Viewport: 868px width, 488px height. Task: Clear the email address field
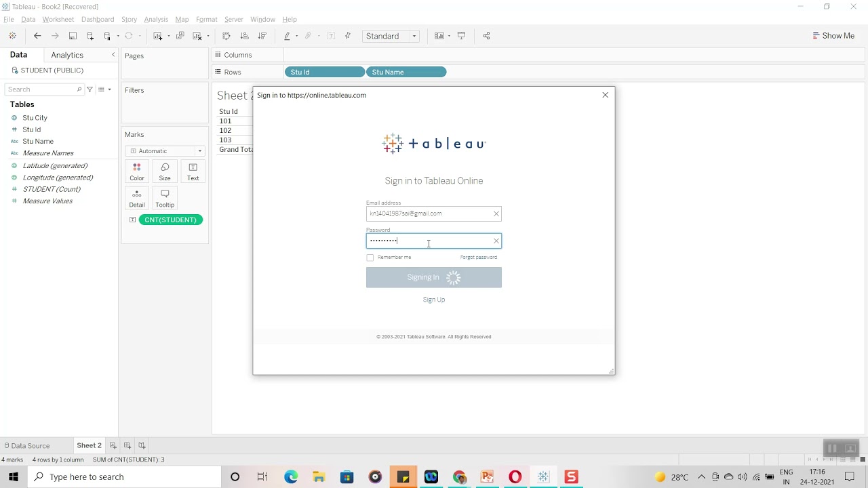496,214
